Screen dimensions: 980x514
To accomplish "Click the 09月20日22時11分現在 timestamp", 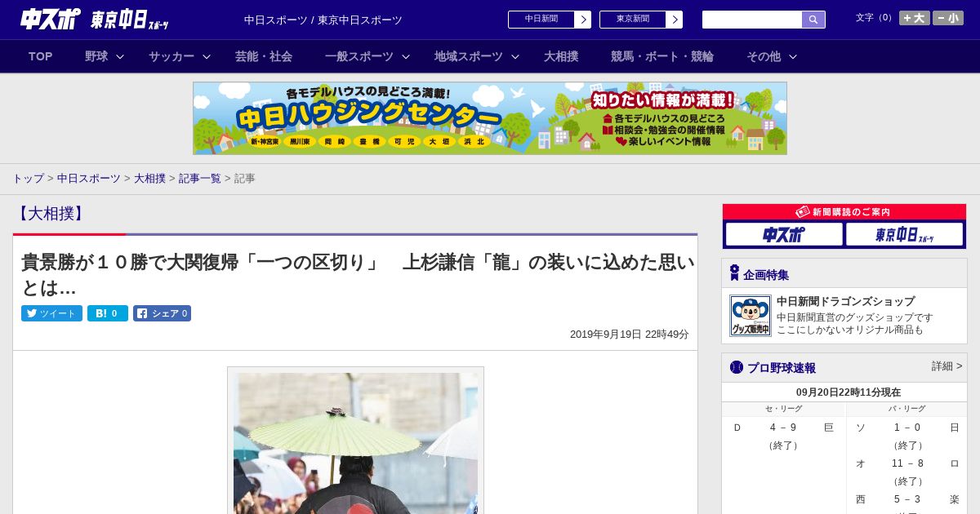I will coord(849,392).
